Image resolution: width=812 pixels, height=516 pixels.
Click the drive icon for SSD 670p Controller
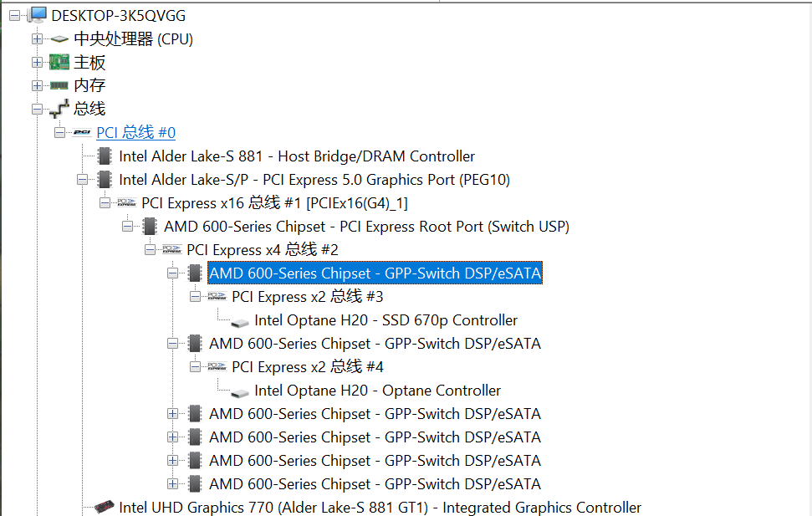(240, 322)
